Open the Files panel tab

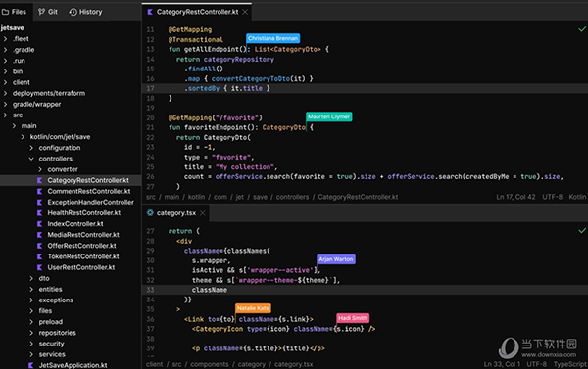click(x=14, y=12)
